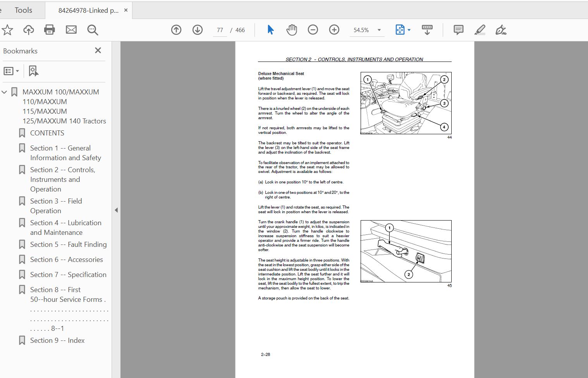Open the MAXXUM 100/MAXXUM 110 Tractors bookmark
The width and height of the screenshot is (588, 378).
pos(64,106)
